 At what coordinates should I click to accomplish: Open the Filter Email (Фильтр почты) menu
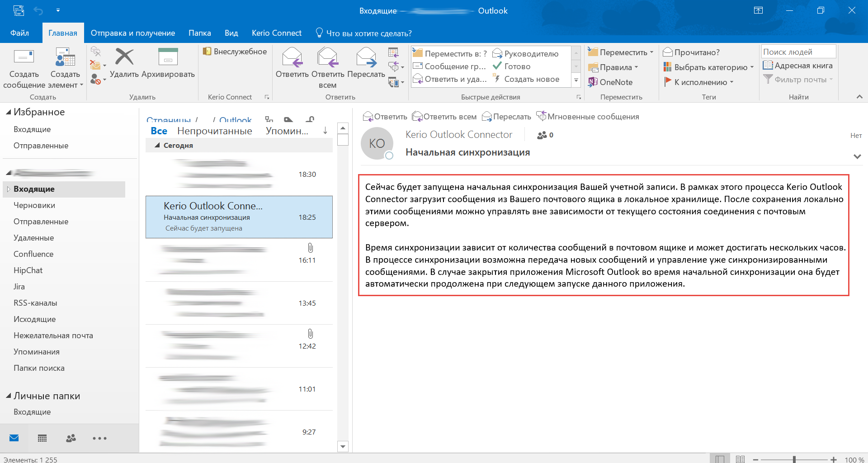(x=798, y=80)
